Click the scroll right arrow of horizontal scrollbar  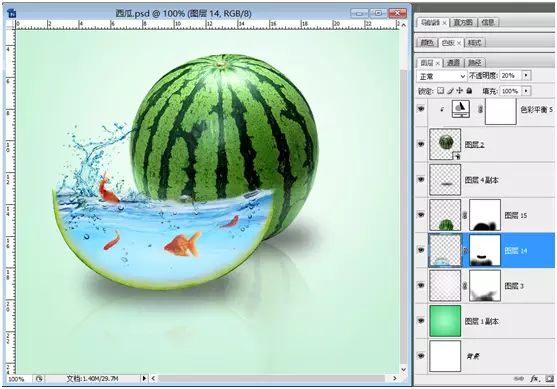[x=394, y=378]
